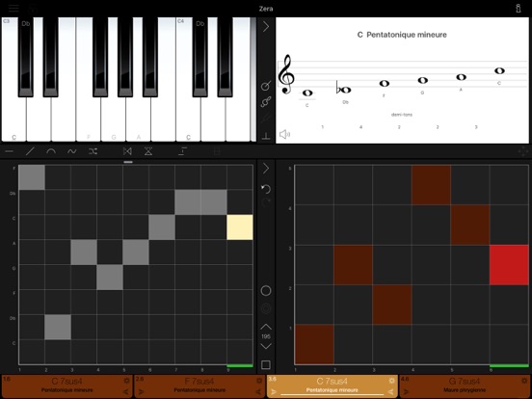
Task: Open settings gear of first C 7sus4 block
Action: point(127,381)
